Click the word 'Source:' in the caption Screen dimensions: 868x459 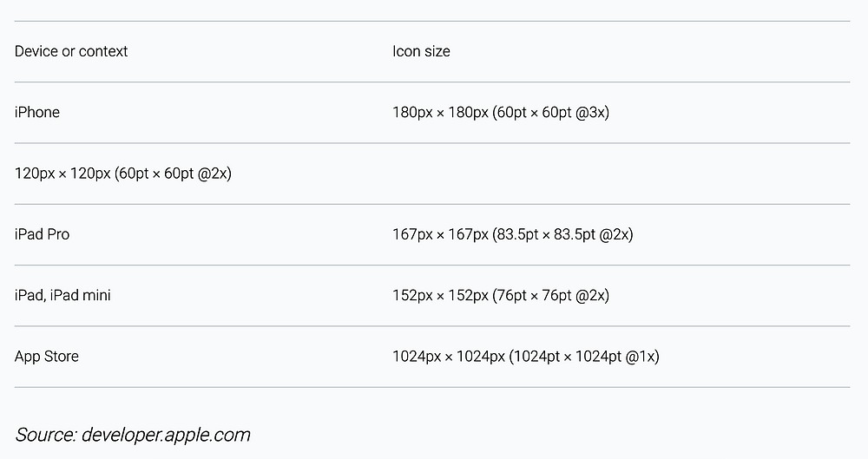coord(45,435)
